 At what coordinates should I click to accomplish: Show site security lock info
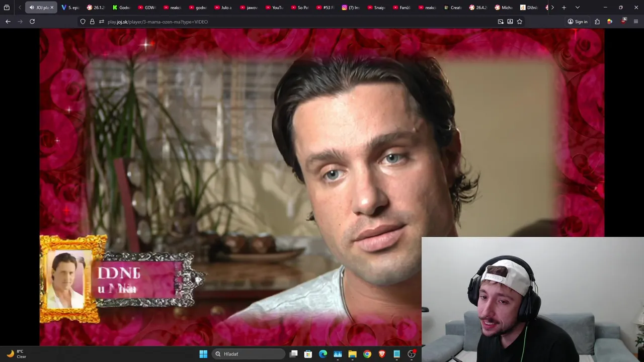pos(92,22)
